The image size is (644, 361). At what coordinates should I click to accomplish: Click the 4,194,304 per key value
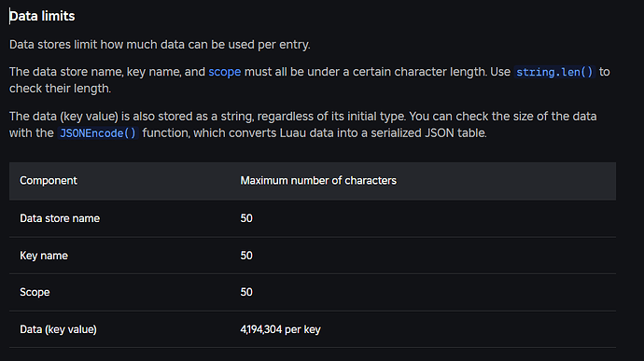click(x=281, y=329)
